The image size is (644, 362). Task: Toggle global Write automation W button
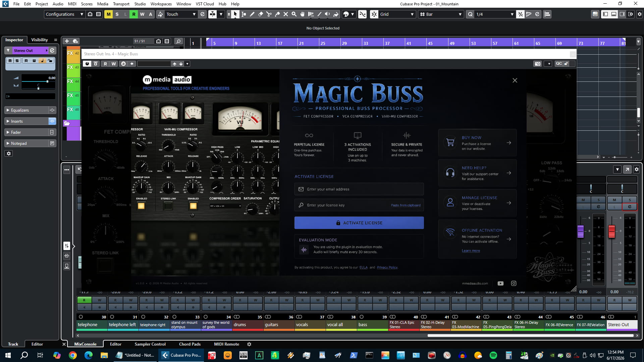click(x=142, y=14)
